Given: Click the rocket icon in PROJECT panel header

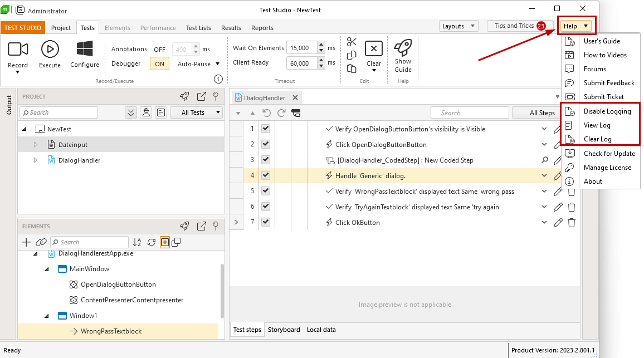Looking at the screenshot, I should [184, 96].
